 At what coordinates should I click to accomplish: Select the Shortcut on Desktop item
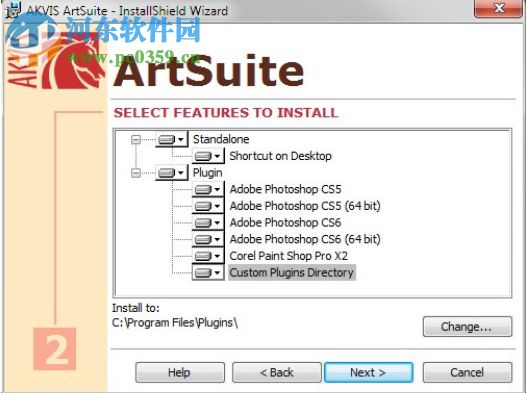(280, 156)
